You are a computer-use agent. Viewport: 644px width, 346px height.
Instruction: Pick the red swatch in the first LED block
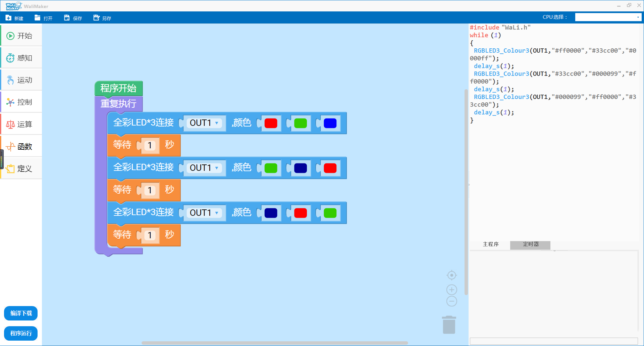[271, 123]
